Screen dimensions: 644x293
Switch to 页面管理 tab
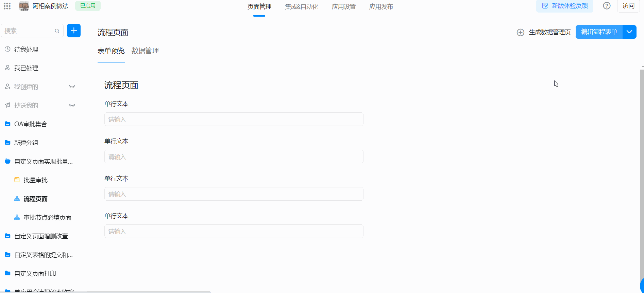(x=259, y=7)
